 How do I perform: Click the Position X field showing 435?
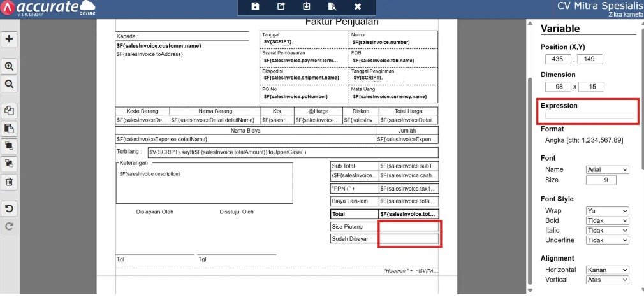(558, 59)
